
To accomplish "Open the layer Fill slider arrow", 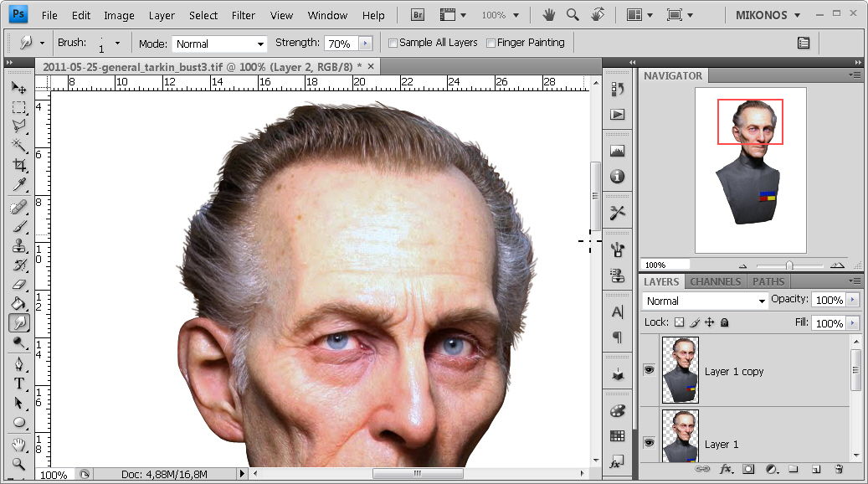I will coord(853,323).
